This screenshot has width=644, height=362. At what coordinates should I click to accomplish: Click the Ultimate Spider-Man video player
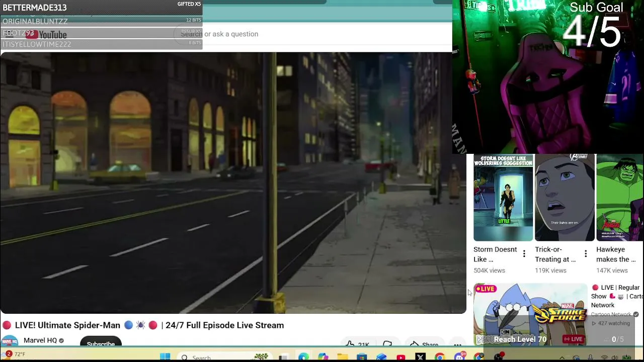(x=233, y=183)
